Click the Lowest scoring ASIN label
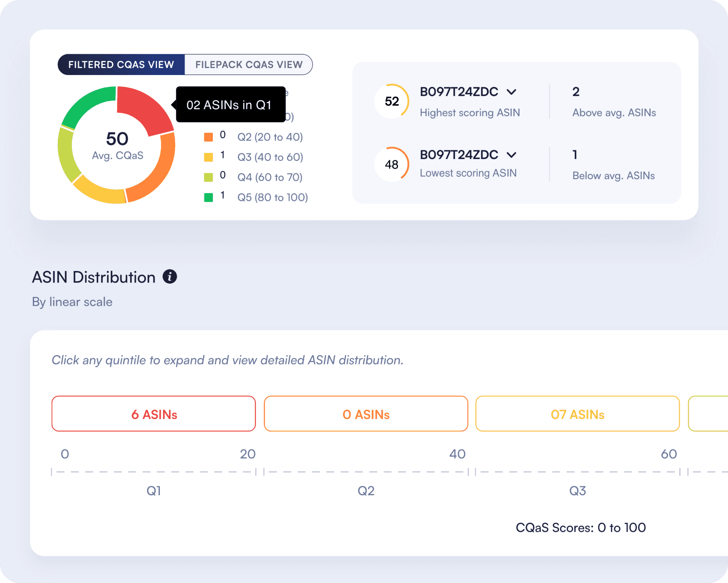The image size is (728, 583). pyautogui.click(x=468, y=173)
